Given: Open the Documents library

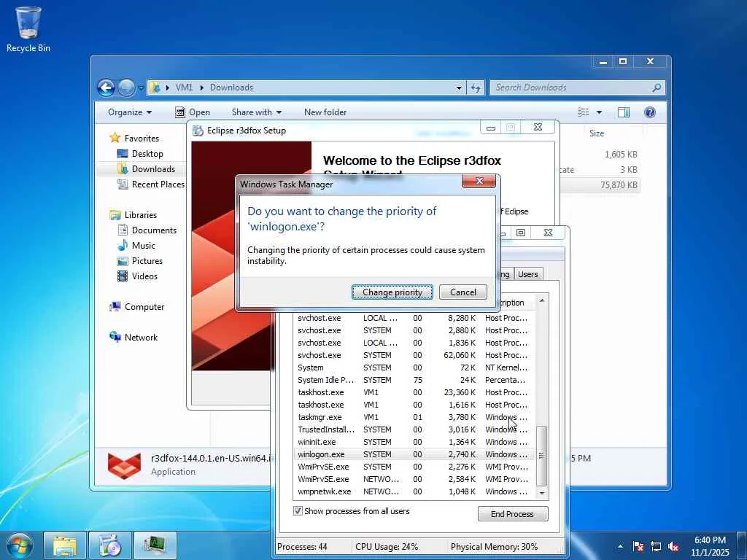Looking at the screenshot, I should coord(147,230).
